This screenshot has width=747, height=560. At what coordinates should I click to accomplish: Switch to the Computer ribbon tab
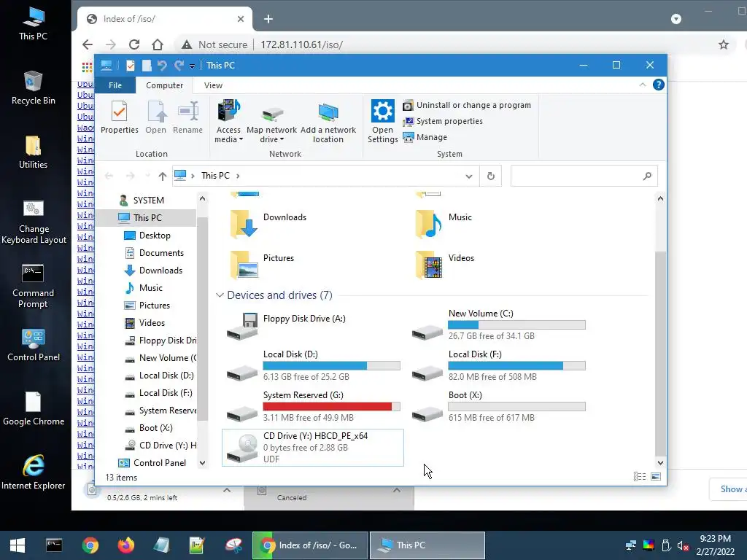click(x=164, y=85)
